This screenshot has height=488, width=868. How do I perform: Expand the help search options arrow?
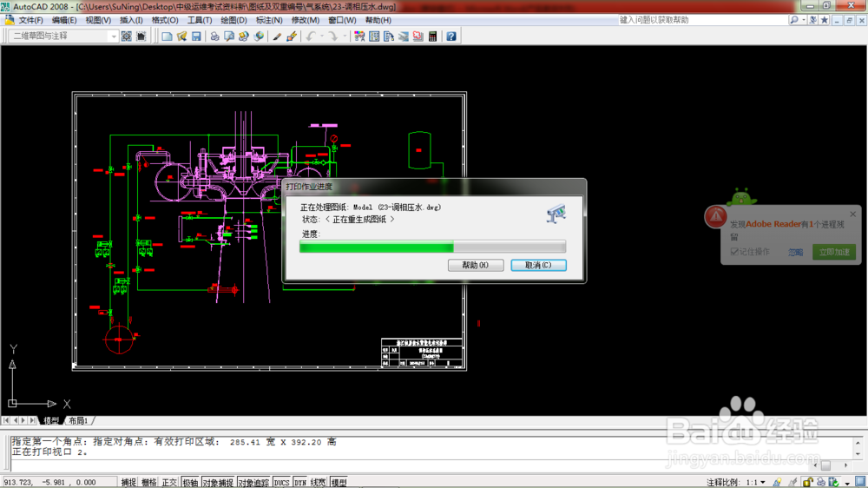(x=804, y=20)
